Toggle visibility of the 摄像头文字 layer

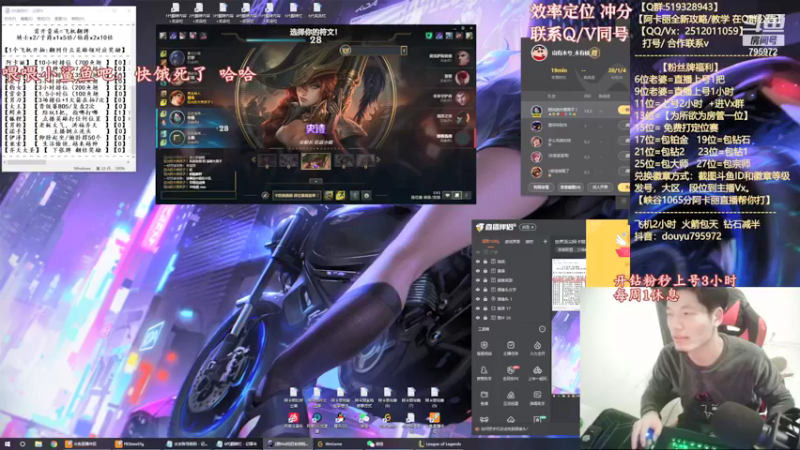point(478,290)
